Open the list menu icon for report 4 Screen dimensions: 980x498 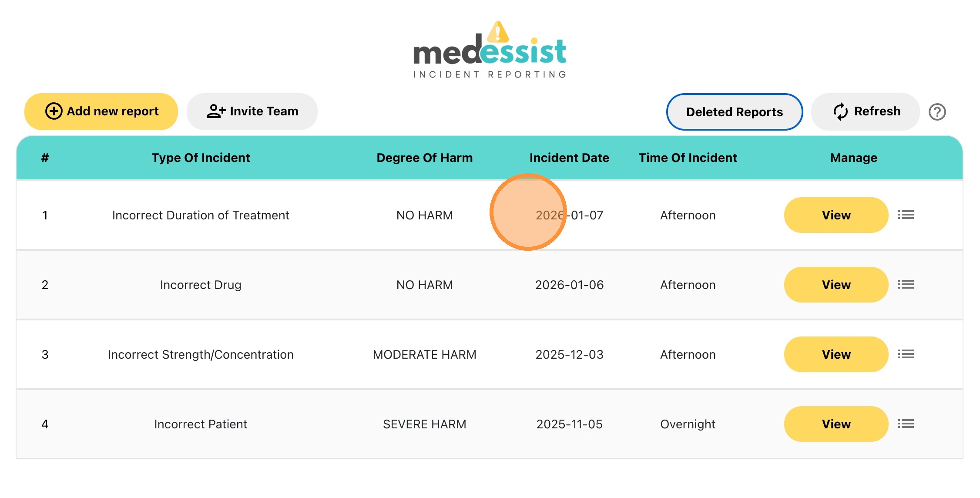click(x=906, y=424)
